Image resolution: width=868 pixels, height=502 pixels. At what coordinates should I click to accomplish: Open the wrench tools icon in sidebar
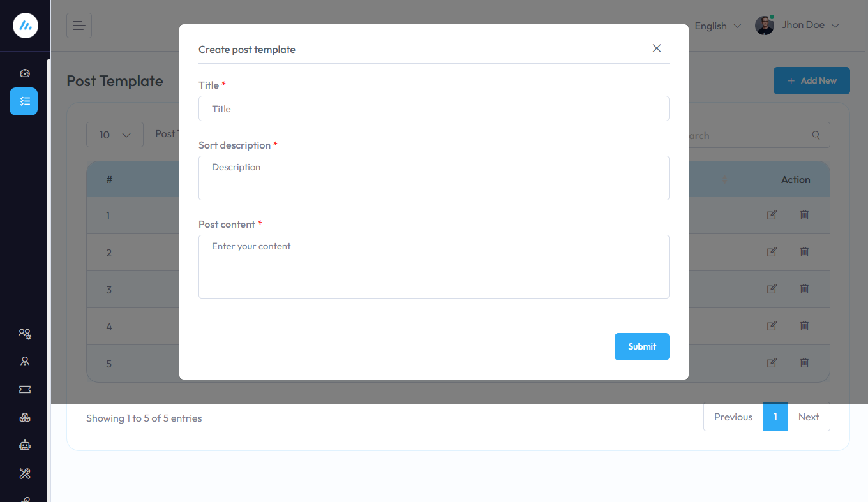click(25, 473)
